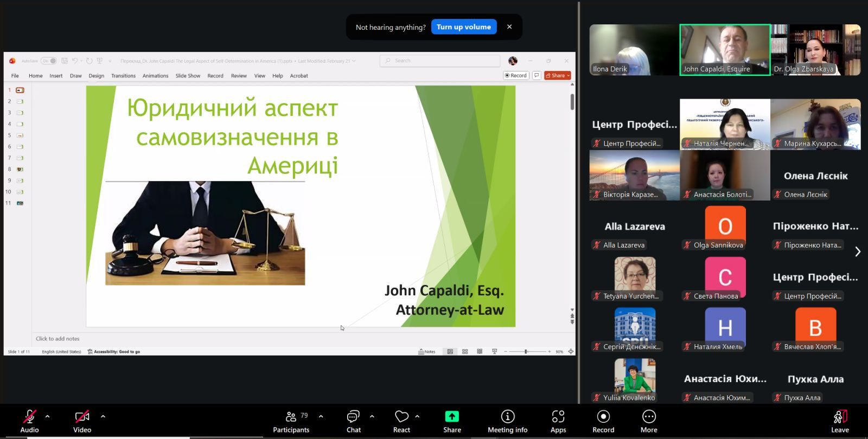The width and height of the screenshot is (868, 439).
Task: Open Meeting info
Action: [507, 421]
